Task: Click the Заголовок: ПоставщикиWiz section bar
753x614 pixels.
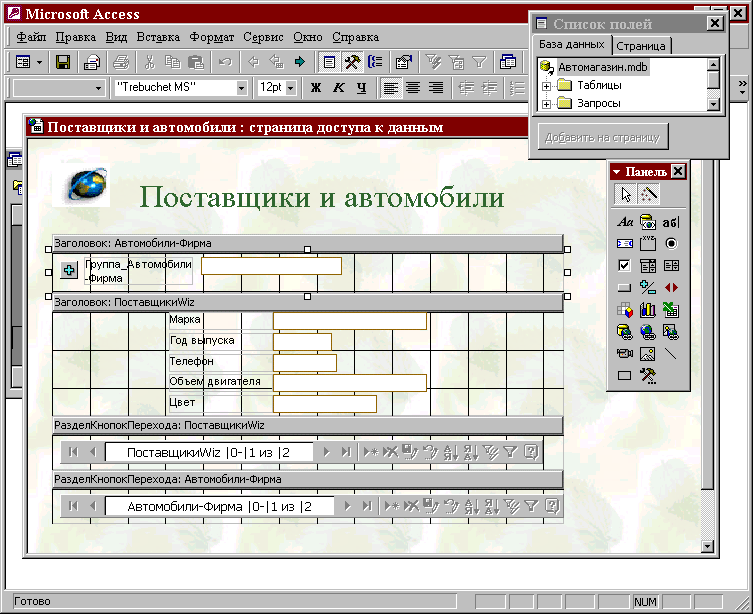Action: (307, 302)
